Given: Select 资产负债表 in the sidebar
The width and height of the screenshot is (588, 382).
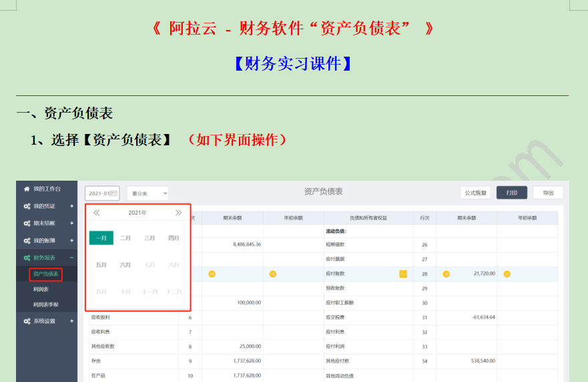Looking at the screenshot, I should pos(46,274).
